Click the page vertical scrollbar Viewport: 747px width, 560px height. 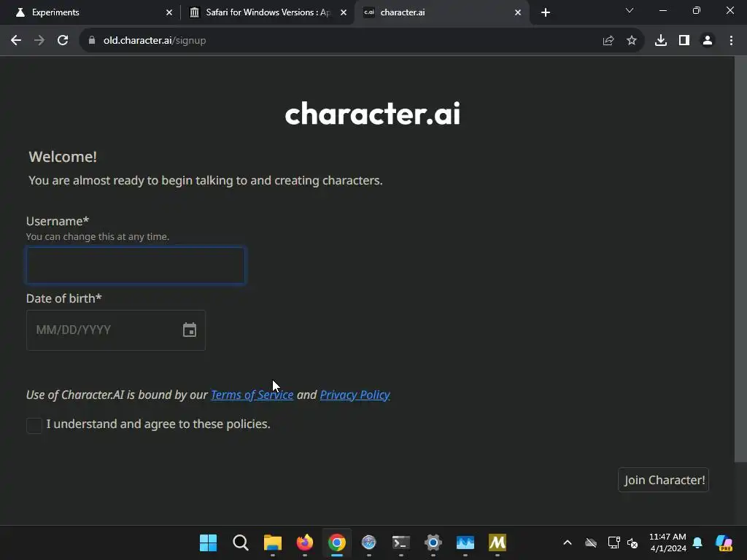point(740,259)
